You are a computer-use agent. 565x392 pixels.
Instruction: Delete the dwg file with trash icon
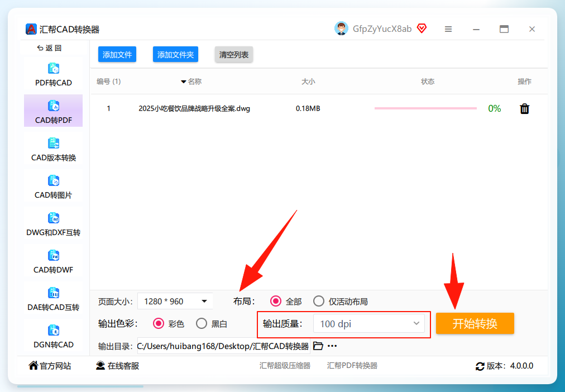point(525,108)
